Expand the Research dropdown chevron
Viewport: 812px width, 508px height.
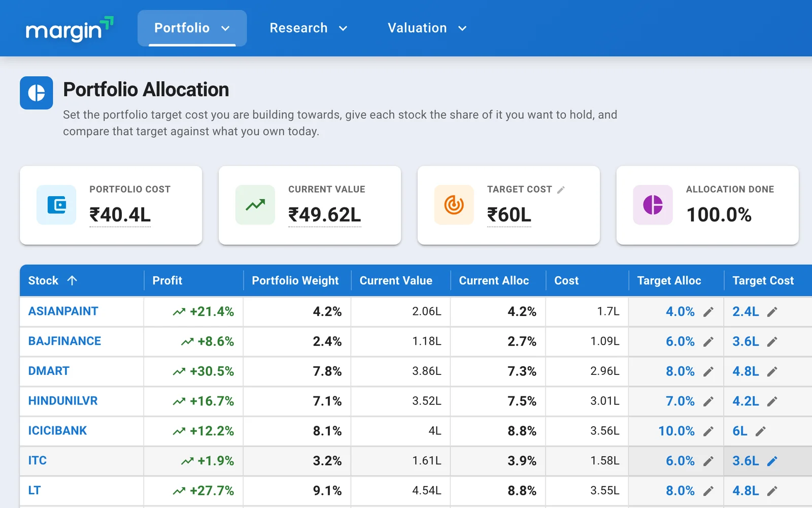[x=343, y=28]
